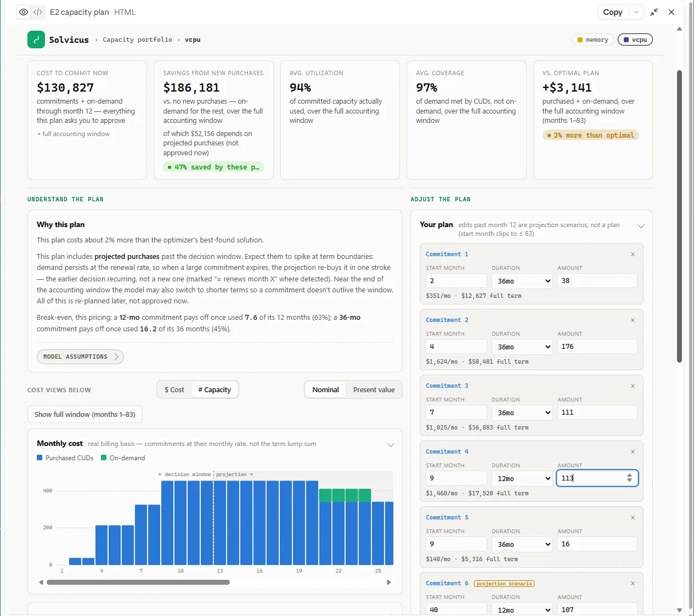Image resolution: width=694 pixels, height=616 pixels.
Task: Open Commitment 2 duration dropdown
Action: [x=522, y=347]
